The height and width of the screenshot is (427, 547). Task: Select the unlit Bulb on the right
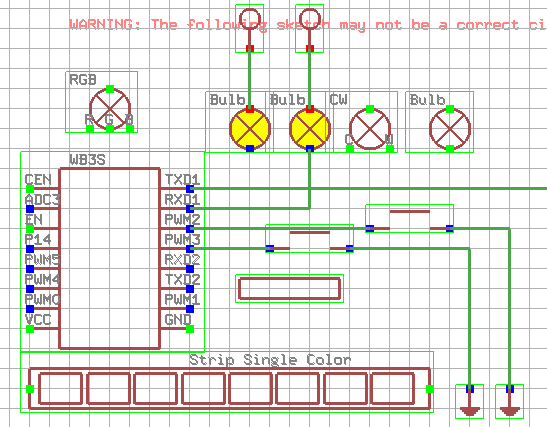pyautogui.click(x=450, y=129)
